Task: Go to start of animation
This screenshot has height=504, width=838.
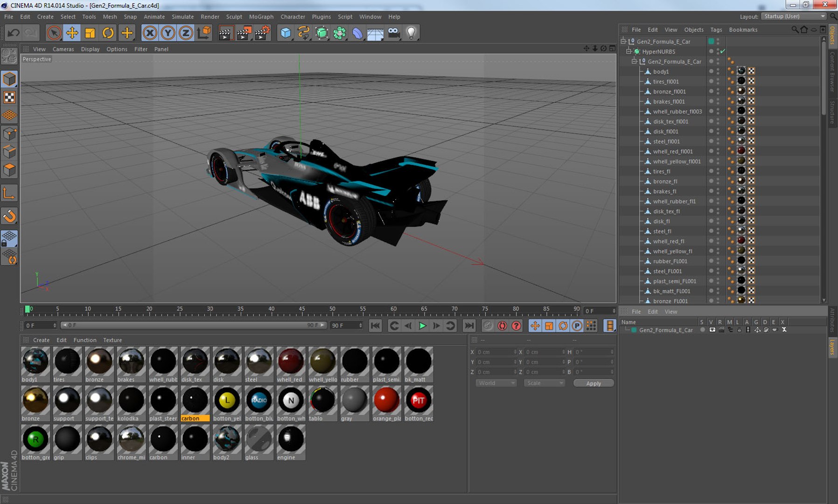Action: (x=375, y=326)
